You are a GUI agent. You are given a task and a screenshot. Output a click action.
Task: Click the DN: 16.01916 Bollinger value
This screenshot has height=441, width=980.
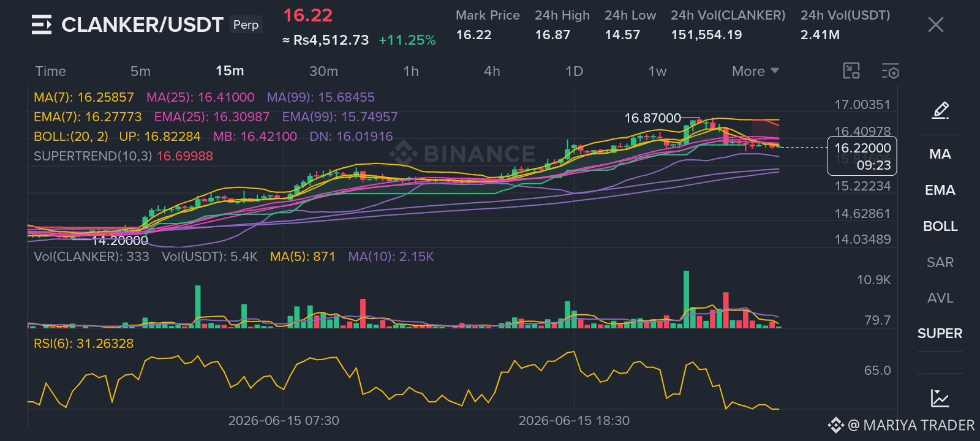[351, 137]
